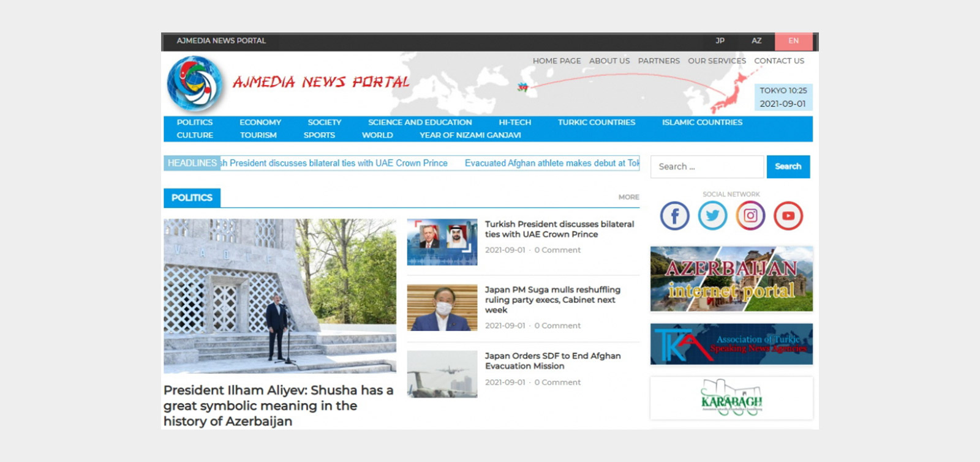Open the Partners page
This screenshot has height=462, width=980.
pos(659,61)
